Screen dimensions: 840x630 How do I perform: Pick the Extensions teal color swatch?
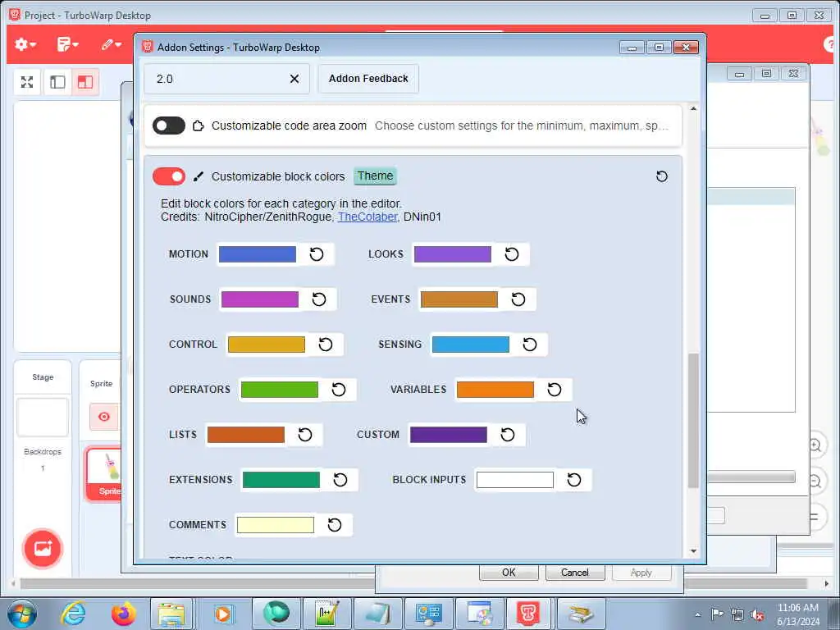click(281, 479)
